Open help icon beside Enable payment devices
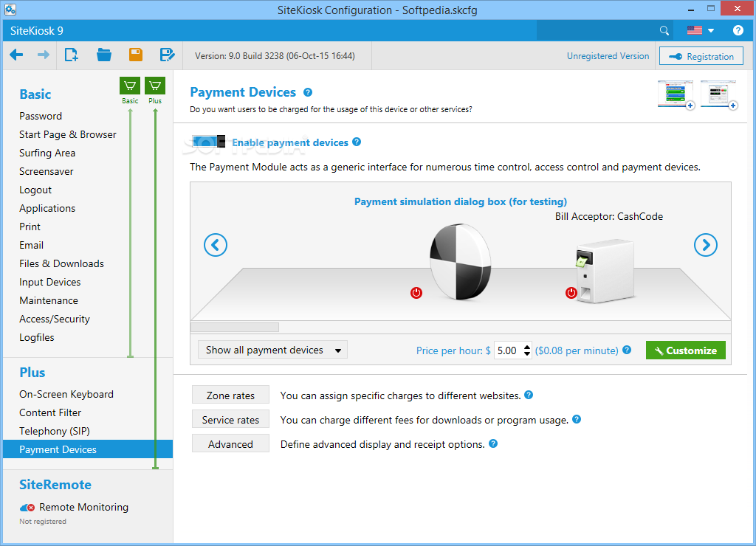The image size is (756, 546). (357, 142)
